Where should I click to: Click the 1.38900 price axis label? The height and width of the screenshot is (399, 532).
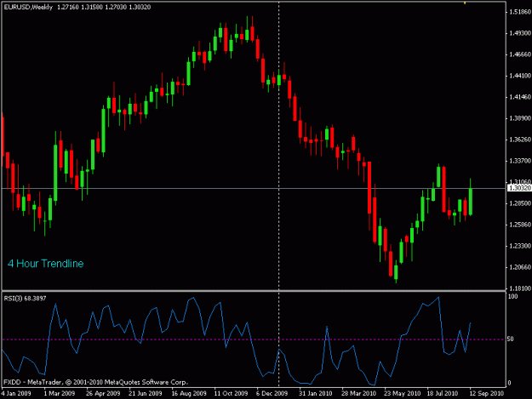coord(520,118)
